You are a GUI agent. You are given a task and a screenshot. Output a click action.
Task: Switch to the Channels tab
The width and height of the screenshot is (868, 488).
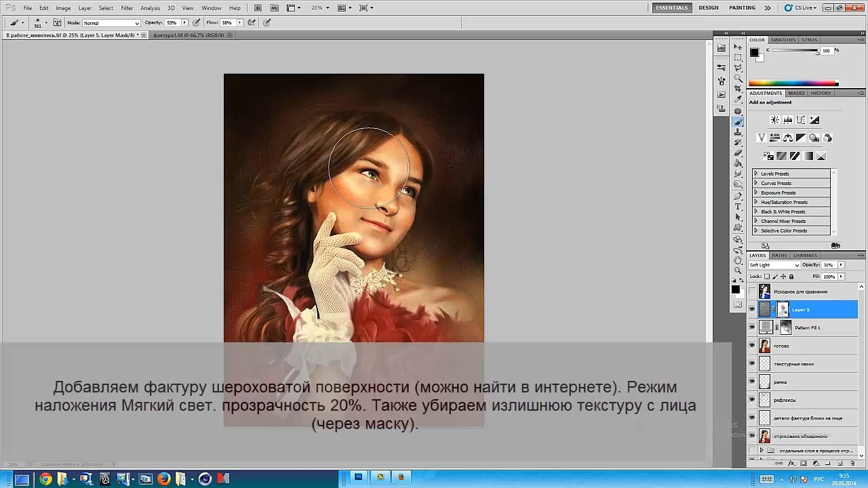point(805,256)
